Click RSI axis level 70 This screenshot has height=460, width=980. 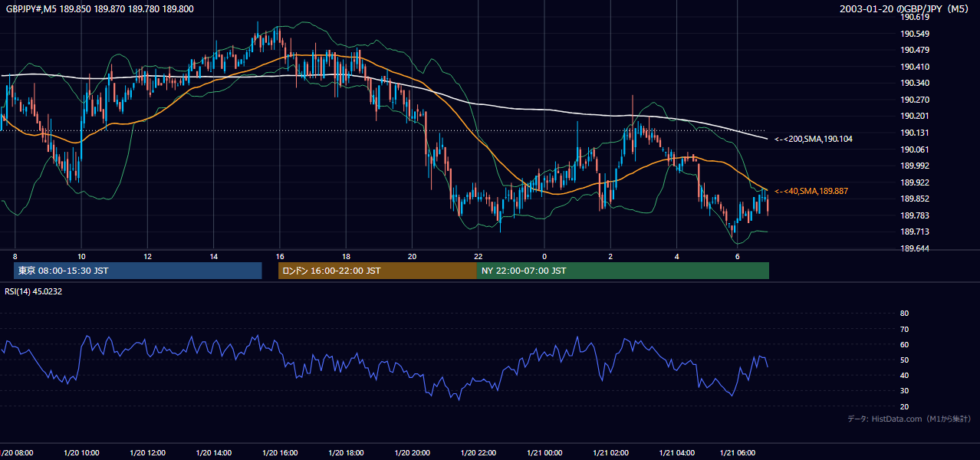tap(905, 329)
